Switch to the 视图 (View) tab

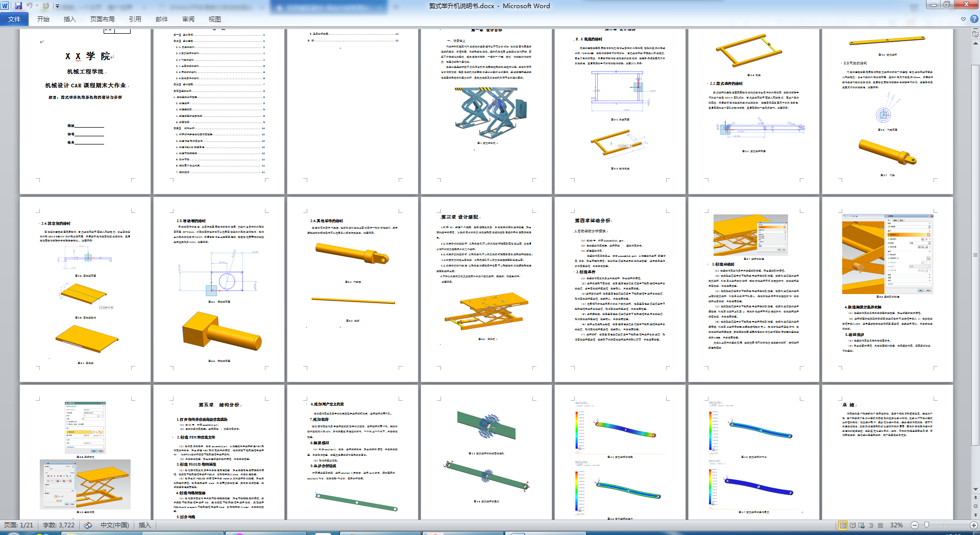[x=215, y=19]
